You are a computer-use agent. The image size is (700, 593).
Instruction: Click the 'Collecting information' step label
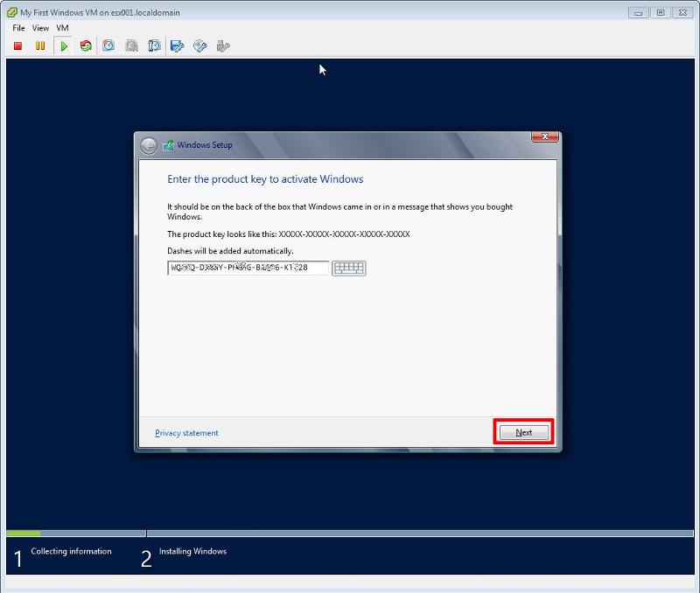coord(72,551)
